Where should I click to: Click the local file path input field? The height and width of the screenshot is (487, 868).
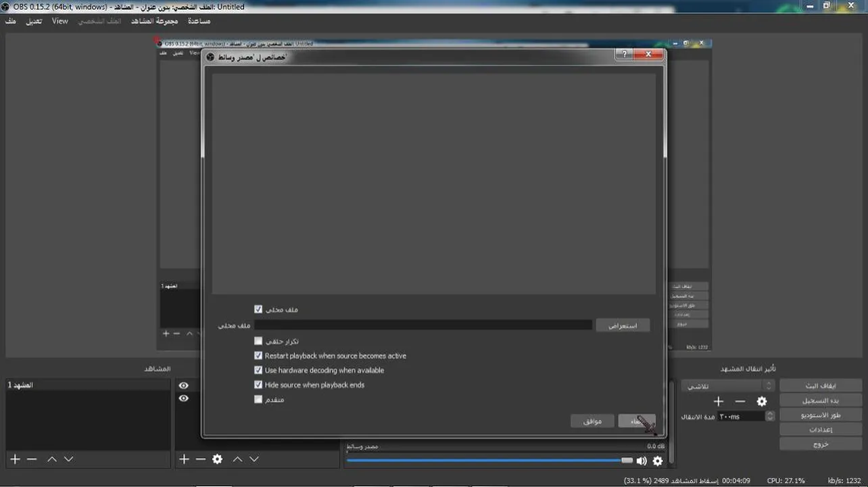[423, 325]
